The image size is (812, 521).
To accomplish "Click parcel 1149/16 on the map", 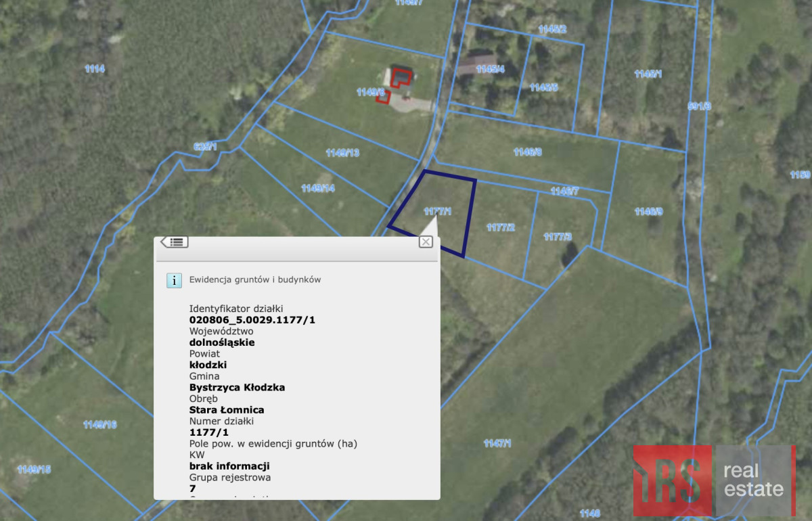I will (99, 425).
